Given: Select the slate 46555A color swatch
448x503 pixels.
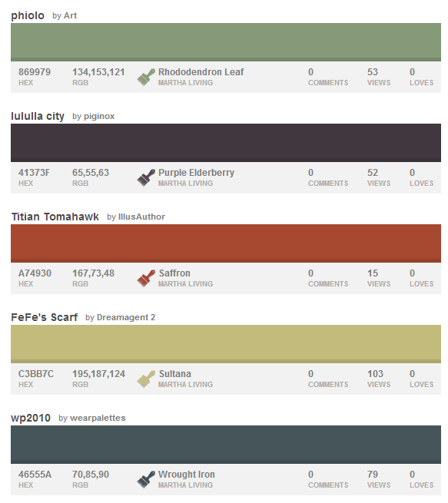Looking at the screenshot, I should (x=226, y=445).
